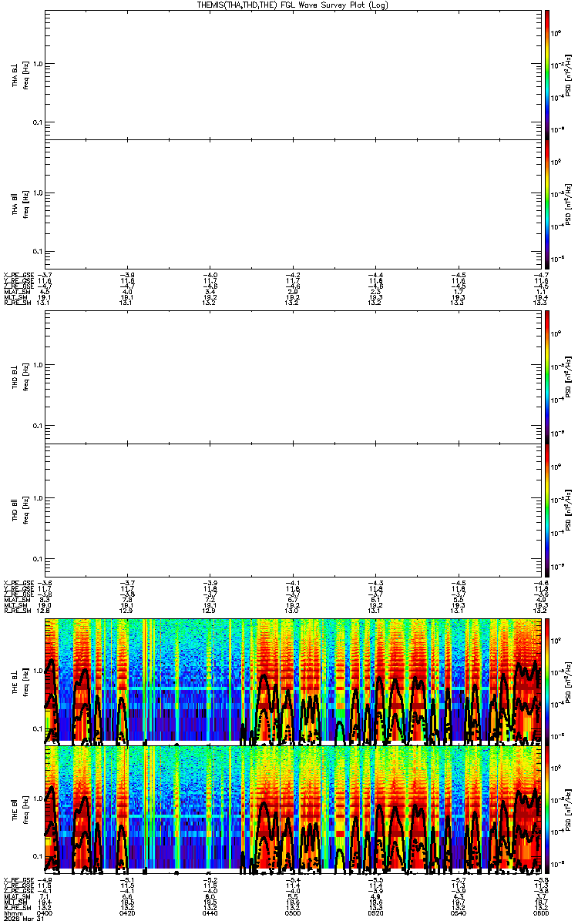Screen dimensions: 578x924
Task: Click the X_RE_GSE row label under THD panels
Action: pyautogui.click(x=18, y=582)
